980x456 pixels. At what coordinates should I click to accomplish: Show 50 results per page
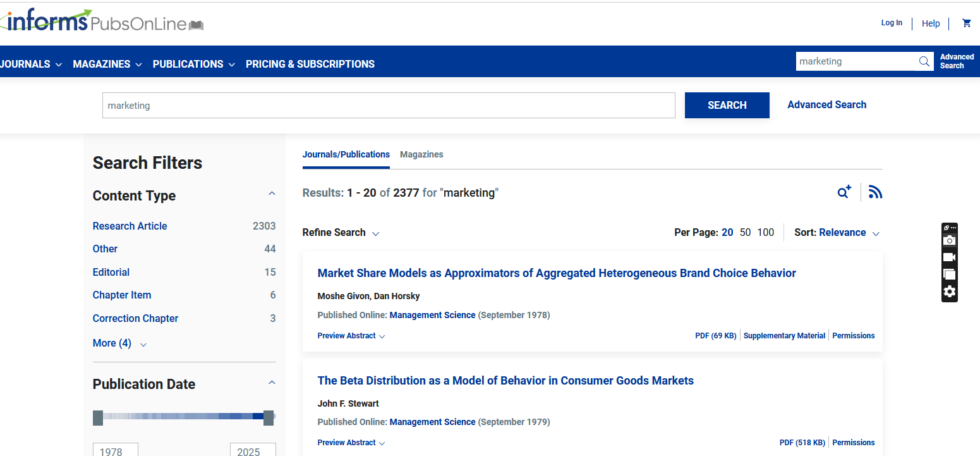coord(746,233)
